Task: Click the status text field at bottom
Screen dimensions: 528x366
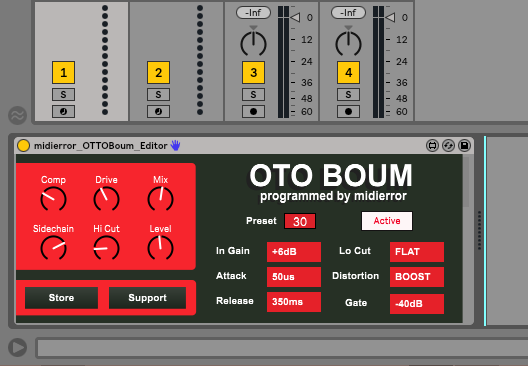Action: click(x=282, y=348)
